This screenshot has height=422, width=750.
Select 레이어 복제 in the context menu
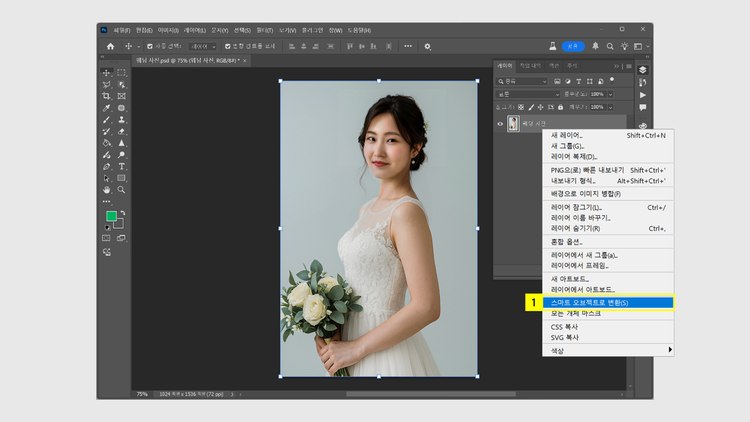point(573,156)
